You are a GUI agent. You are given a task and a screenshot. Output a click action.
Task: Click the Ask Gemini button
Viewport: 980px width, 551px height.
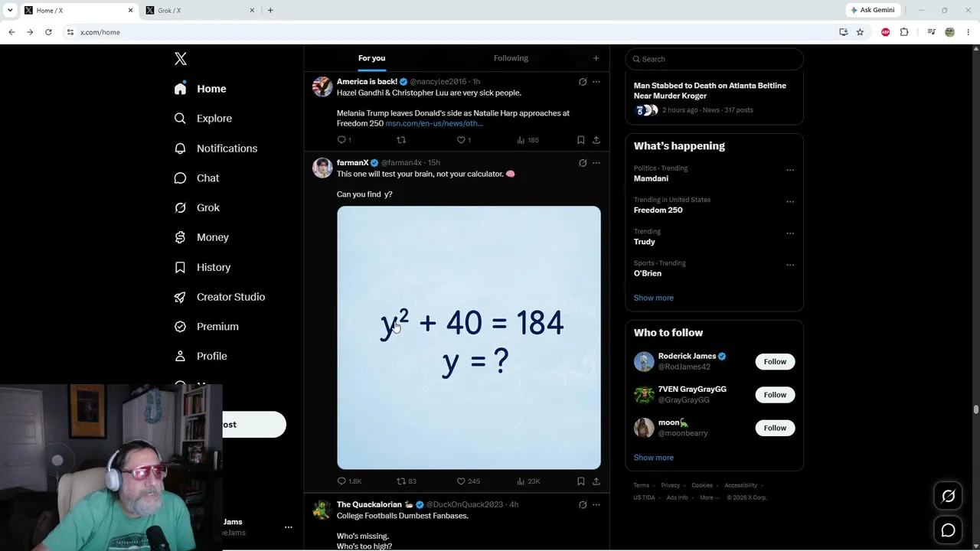872,10
